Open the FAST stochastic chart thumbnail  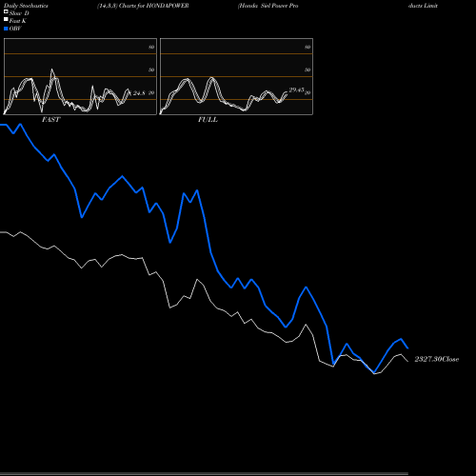80,76
